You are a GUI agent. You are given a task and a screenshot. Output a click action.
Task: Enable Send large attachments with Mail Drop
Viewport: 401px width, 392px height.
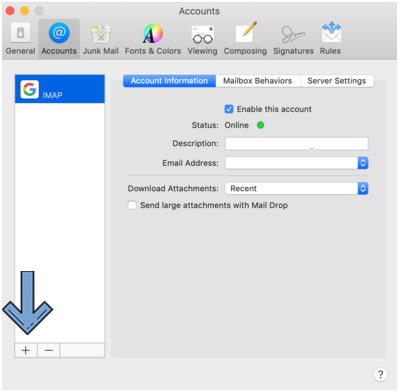(x=132, y=205)
